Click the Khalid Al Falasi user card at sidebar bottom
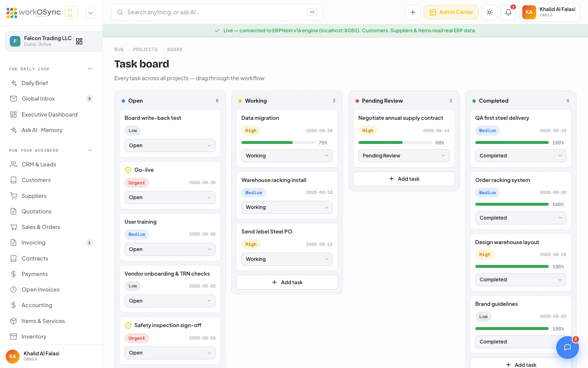The image size is (588, 368). pos(51,356)
